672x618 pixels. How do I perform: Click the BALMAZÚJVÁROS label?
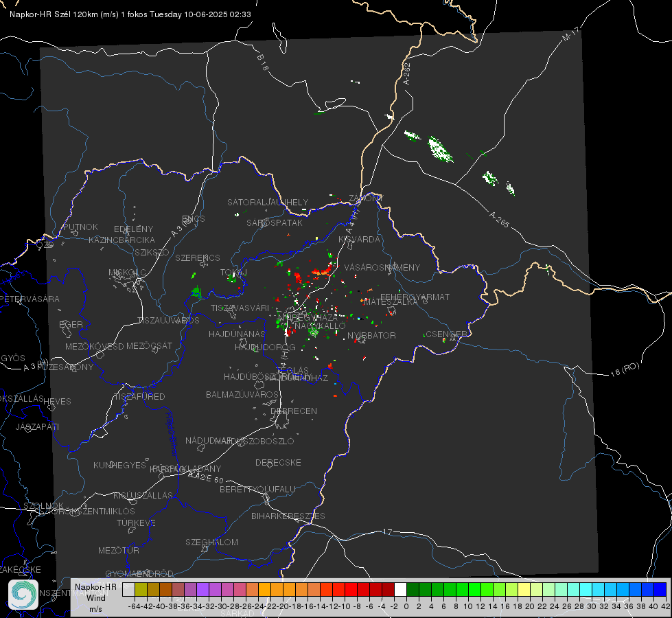pos(242,394)
